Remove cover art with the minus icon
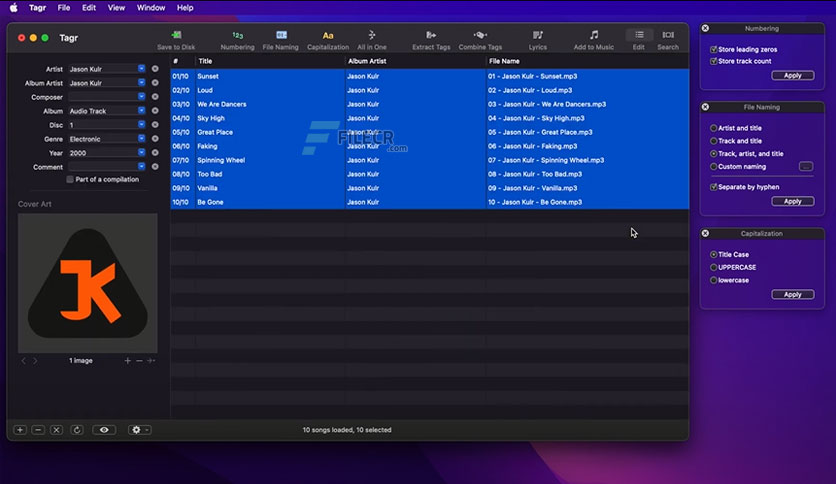Screen dimensions: 836x484 [x=139, y=361]
